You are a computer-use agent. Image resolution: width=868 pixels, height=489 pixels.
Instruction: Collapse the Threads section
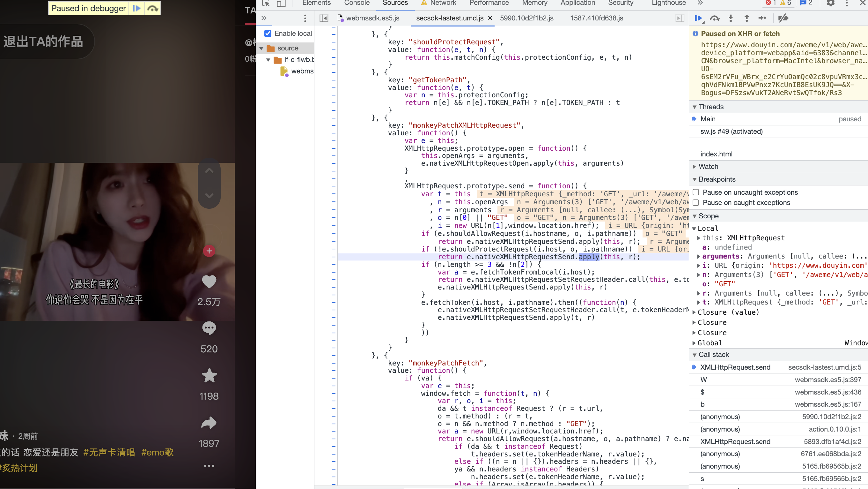pyautogui.click(x=711, y=107)
